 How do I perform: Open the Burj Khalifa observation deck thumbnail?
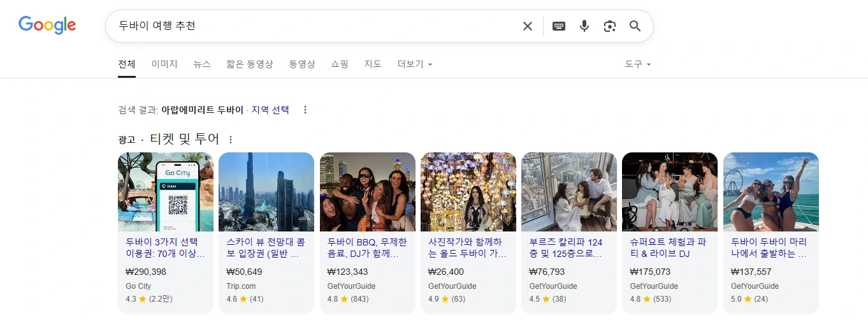point(569,192)
